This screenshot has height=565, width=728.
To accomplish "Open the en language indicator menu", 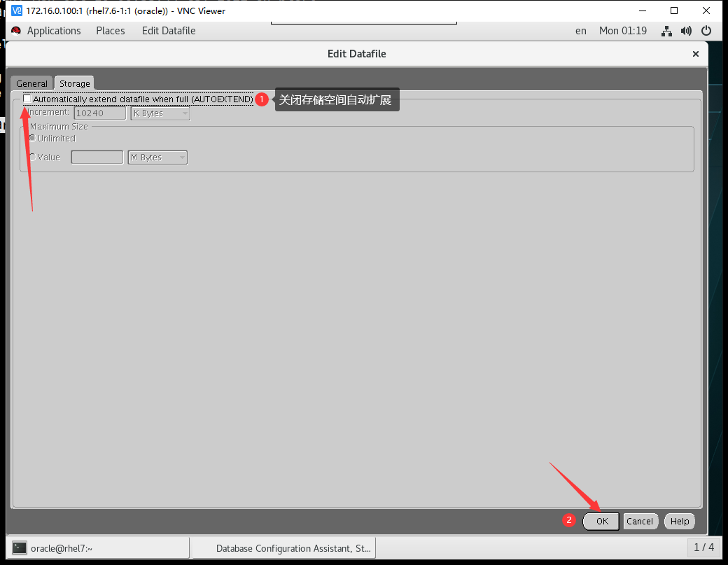I will click(x=581, y=31).
